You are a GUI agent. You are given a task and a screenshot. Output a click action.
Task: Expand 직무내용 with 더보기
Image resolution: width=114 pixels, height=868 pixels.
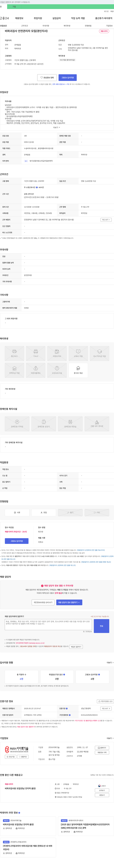[57, 127]
